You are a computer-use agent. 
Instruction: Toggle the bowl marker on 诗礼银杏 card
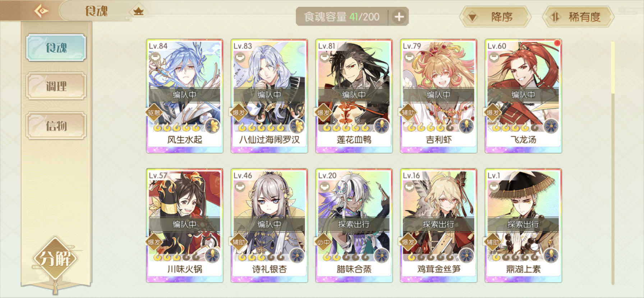pyautogui.click(x=239, y=186)
